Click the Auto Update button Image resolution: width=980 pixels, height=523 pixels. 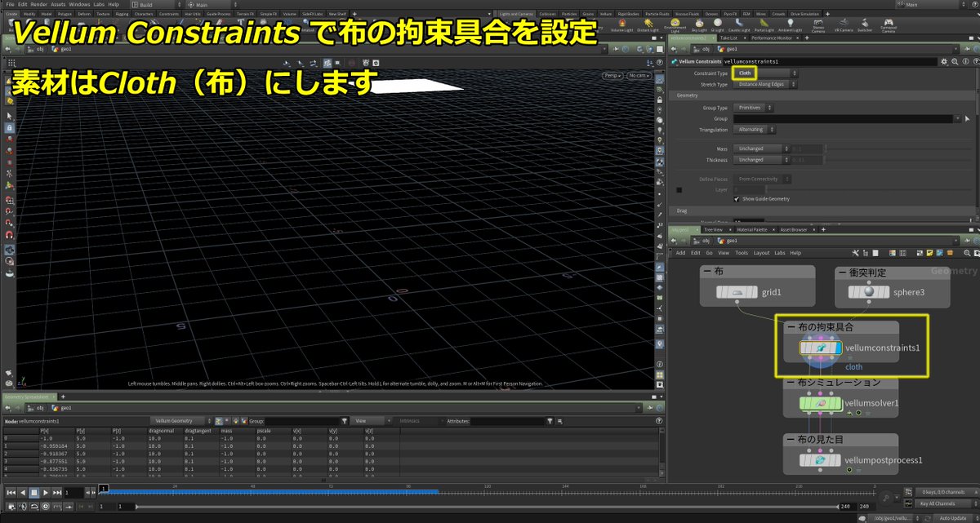(x=952, y=518)
